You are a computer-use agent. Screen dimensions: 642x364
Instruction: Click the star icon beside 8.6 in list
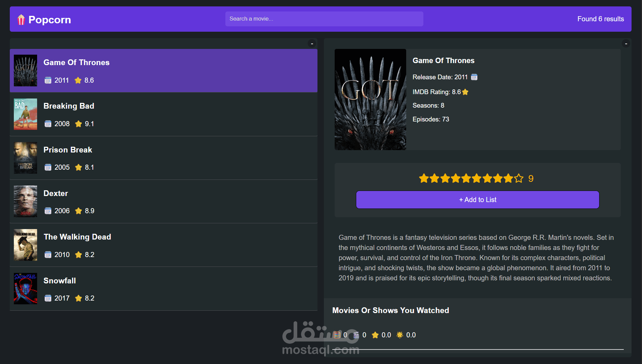[x=78, y=80]
